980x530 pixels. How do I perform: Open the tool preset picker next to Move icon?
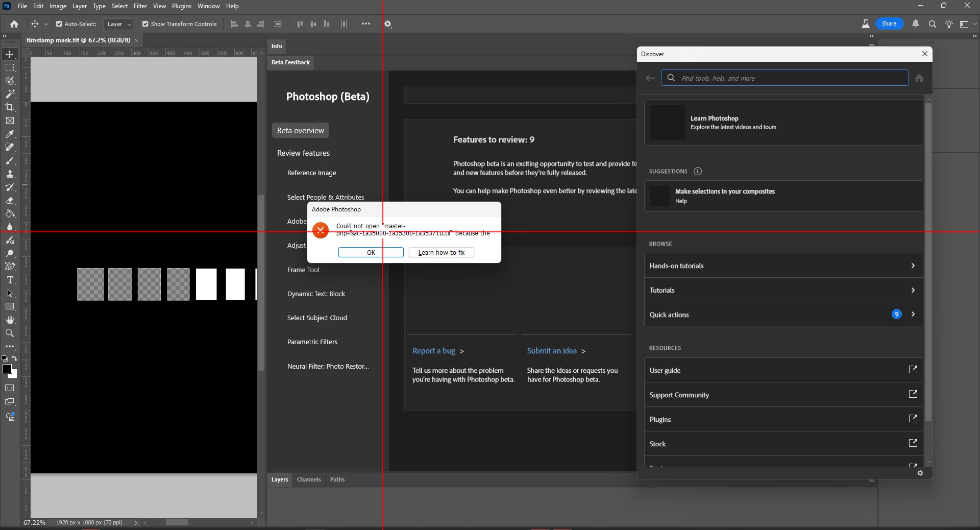pyautogui.click(x=46, y=24)
